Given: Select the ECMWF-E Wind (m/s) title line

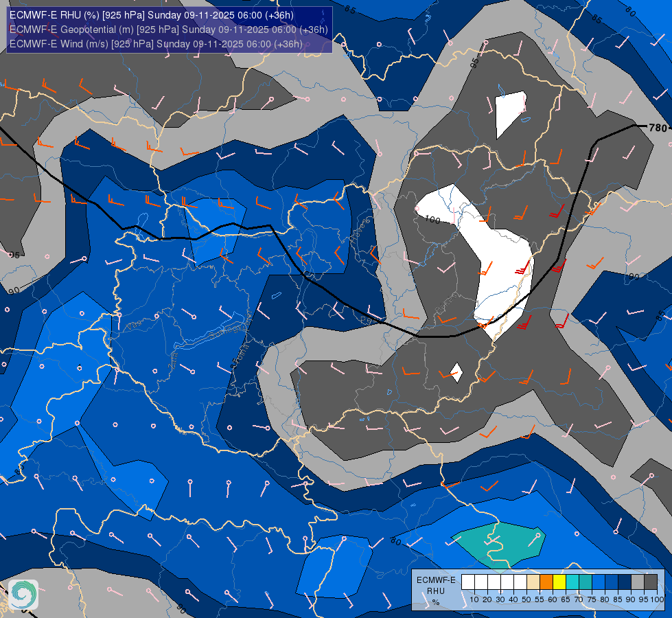Looking at the screenshot, I should coord(156,44).
